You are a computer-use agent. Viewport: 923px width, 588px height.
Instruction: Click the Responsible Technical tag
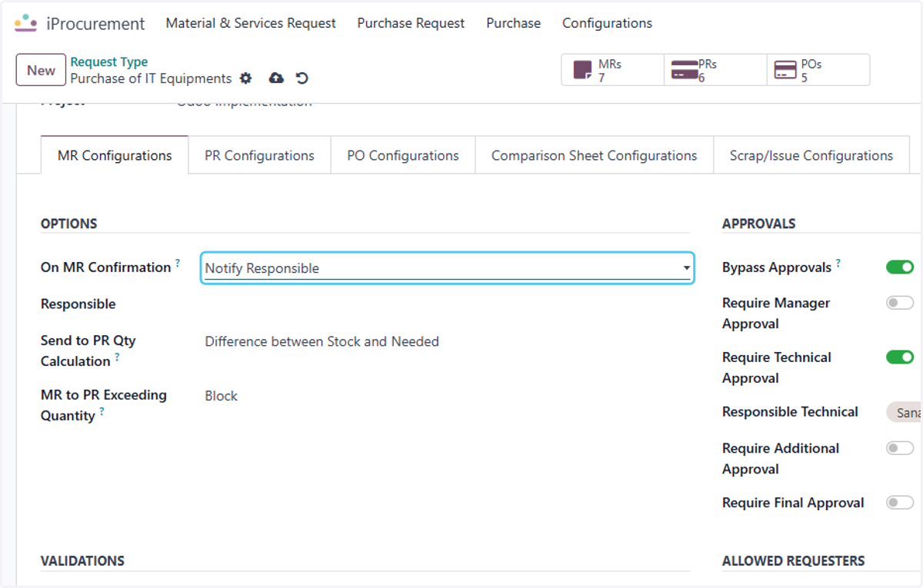tap(905, 413)
